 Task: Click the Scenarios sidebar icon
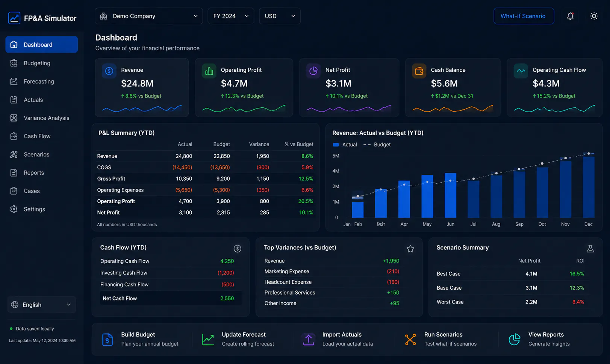(x=14, y=154)
